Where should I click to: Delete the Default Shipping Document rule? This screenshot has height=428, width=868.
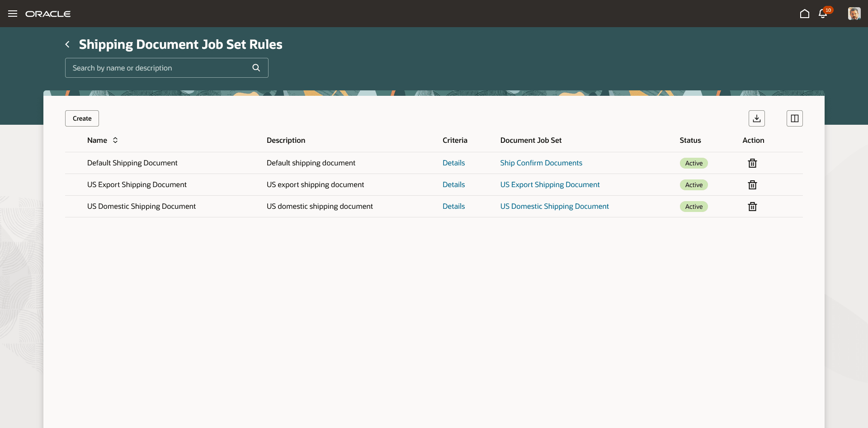point(752,163)
